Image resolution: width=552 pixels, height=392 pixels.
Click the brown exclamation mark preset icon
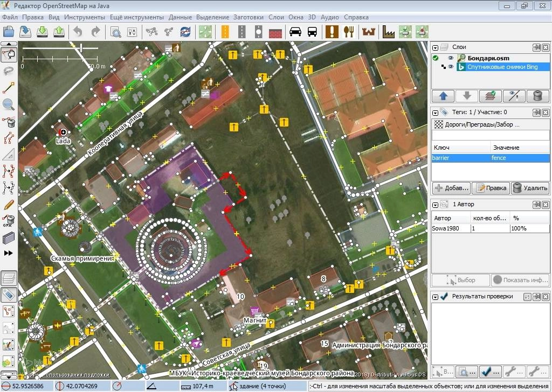coord(332,32)
